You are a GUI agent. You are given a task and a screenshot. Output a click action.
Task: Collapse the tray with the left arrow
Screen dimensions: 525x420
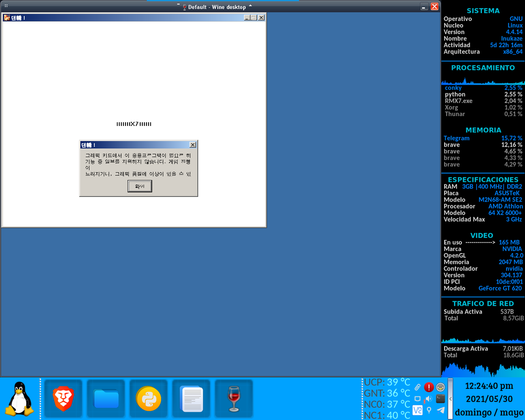point(450,399)
